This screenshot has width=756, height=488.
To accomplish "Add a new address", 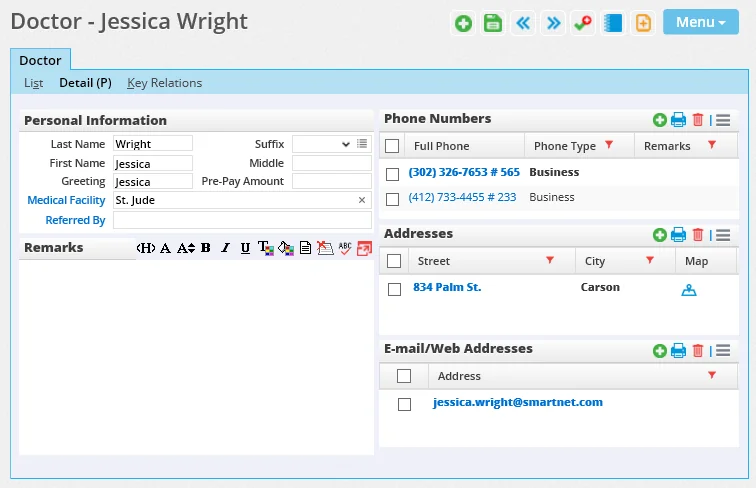I will pyautogui.click(x=660, y=235).
